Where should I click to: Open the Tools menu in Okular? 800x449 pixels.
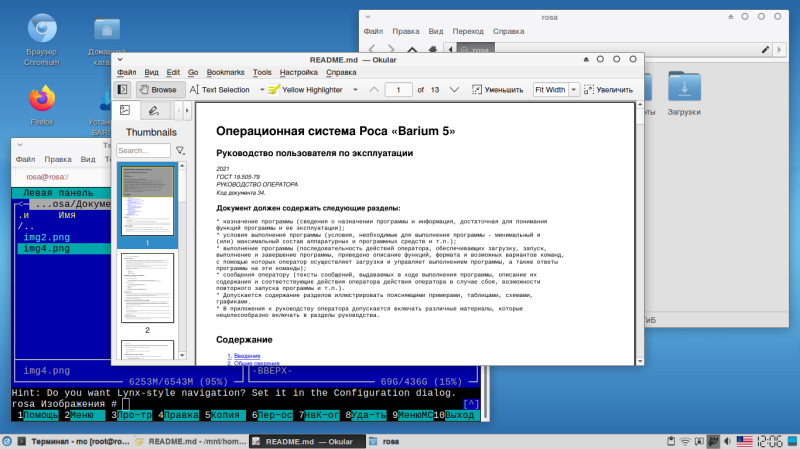tap(262, 72)
